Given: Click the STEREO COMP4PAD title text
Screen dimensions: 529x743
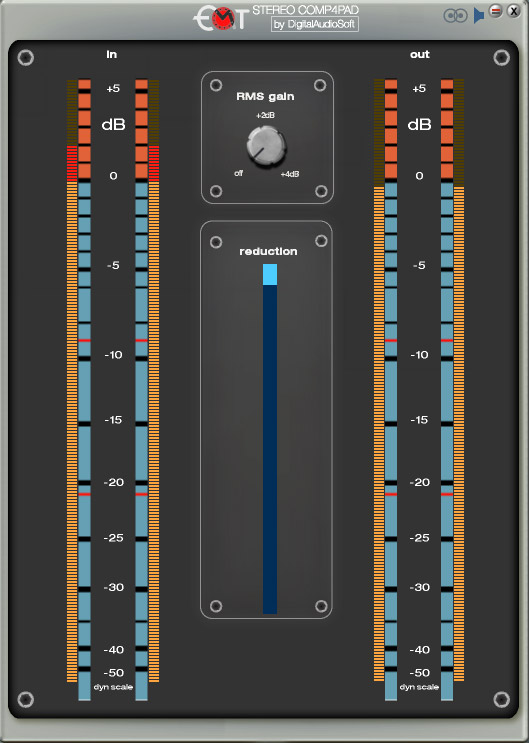Looking at the screenshot, I should click(305, 10).
